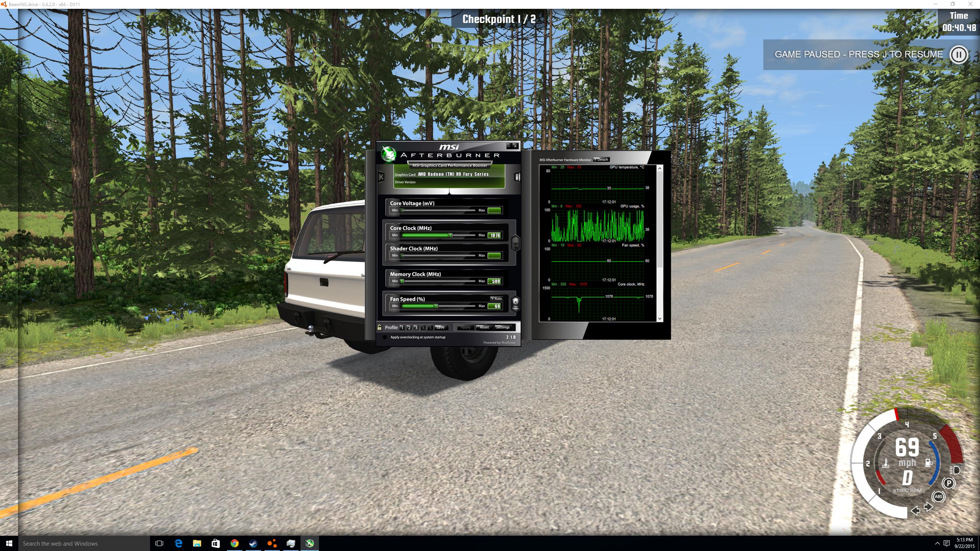Open the Windows Start menu
980x551 pixels.
(x=9, y=543)
